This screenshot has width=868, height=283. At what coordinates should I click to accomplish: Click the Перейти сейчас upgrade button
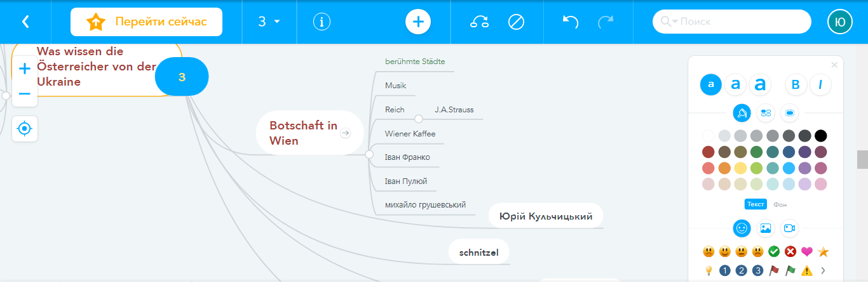146,22
